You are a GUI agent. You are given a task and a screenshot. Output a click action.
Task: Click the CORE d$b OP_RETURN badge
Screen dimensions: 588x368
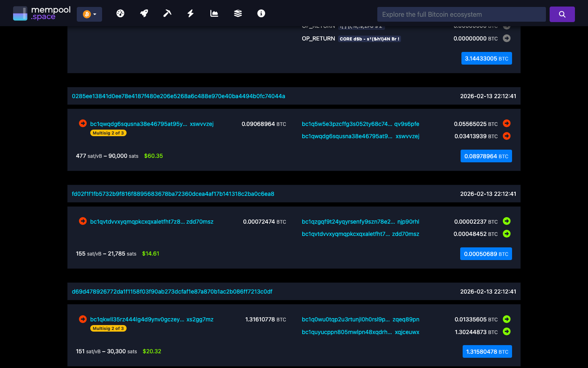coord(369,38)
